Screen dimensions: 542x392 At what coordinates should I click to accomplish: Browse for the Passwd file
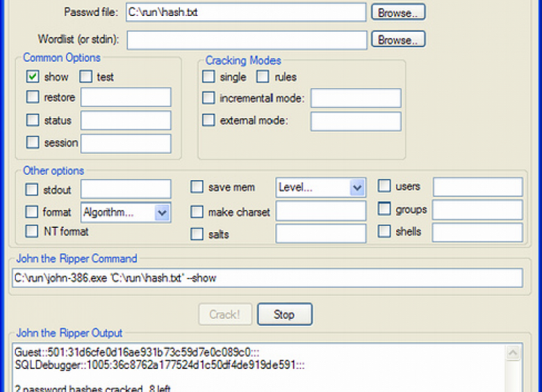398,13
